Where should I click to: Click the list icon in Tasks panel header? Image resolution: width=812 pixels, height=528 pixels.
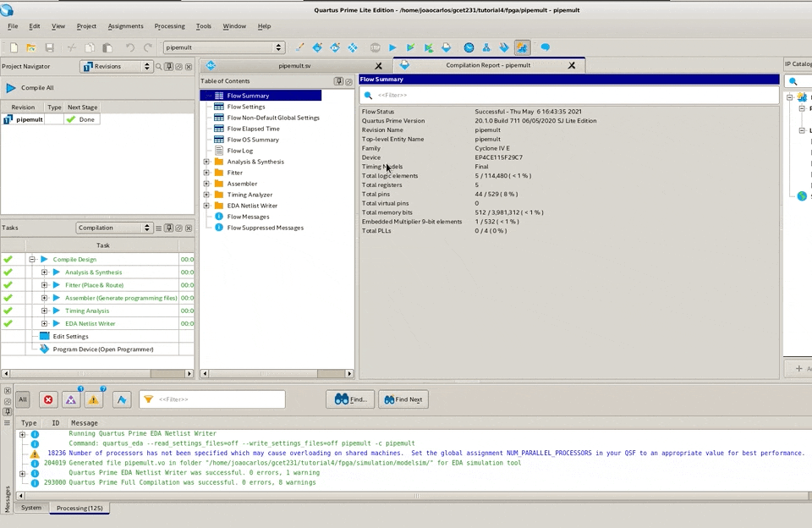point(159,228)
